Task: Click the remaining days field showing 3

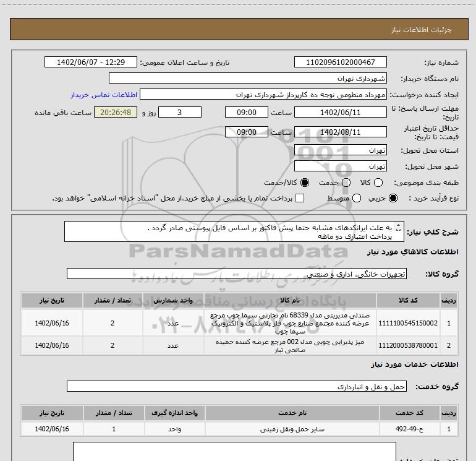Action: [x=180, y=112]
